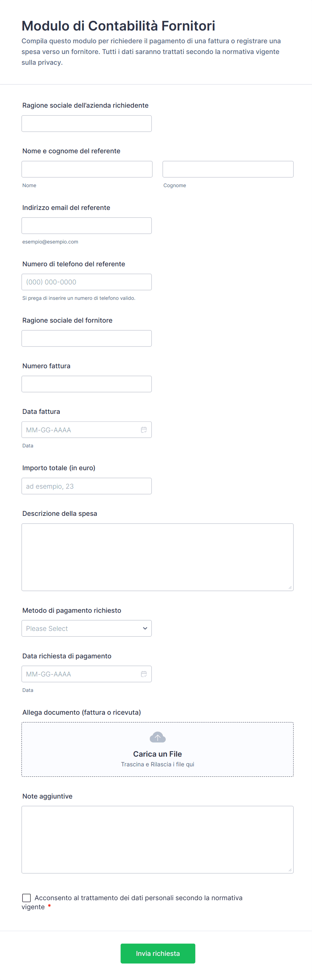The height and width of the screenshot is (980, 312).
Task: Click the cloud upload icon
Action: click(x=158, y=737)
